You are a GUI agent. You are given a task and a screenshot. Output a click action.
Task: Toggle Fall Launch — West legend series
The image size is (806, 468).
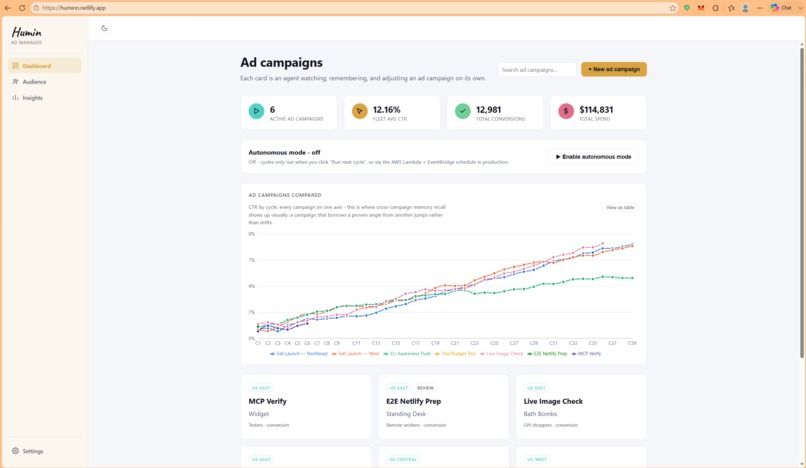point(356,354)
